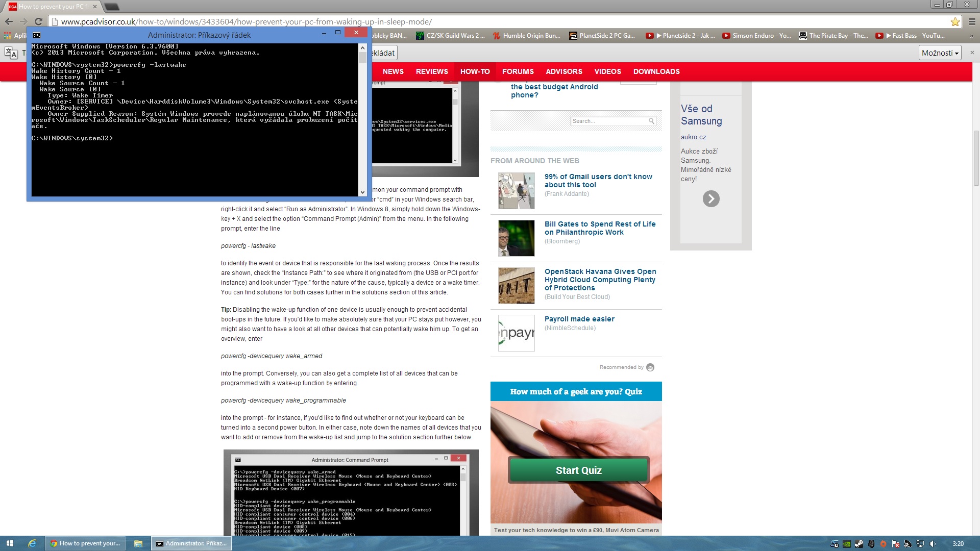Open the Chrome hamburger menu
980x551 pixels.
tap(972, 21)
